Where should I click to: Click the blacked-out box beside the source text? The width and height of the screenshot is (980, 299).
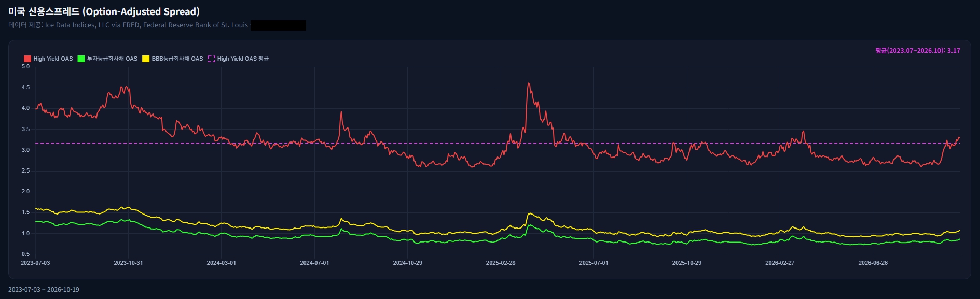pos(278,25)
